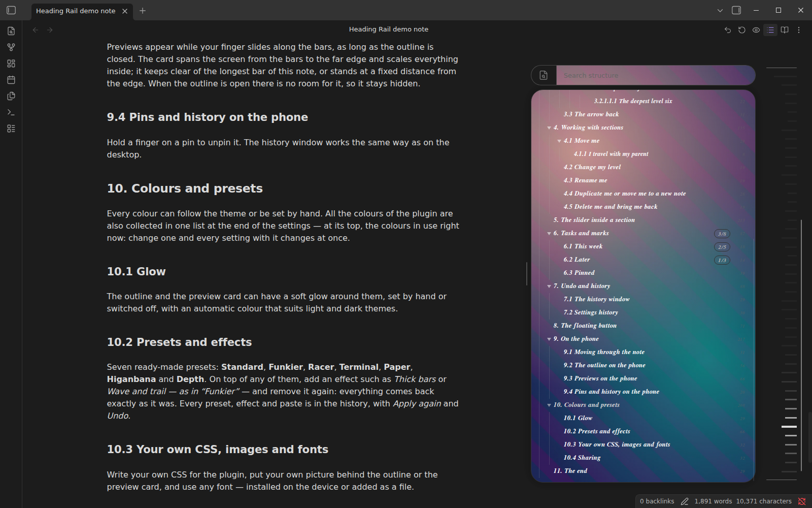Image resolution: width=812 pixels, height=508 pixels.
Task: Click the 2/5 badge beside 'This week'
Action: tap(722, 247)
